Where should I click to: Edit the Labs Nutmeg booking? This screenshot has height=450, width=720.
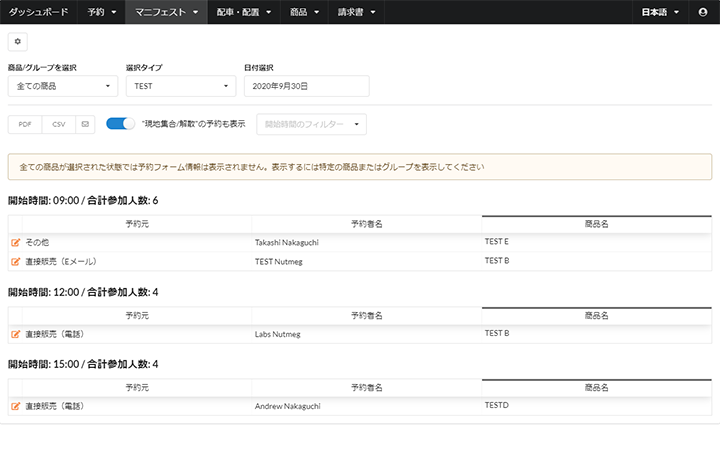point(16,334)
